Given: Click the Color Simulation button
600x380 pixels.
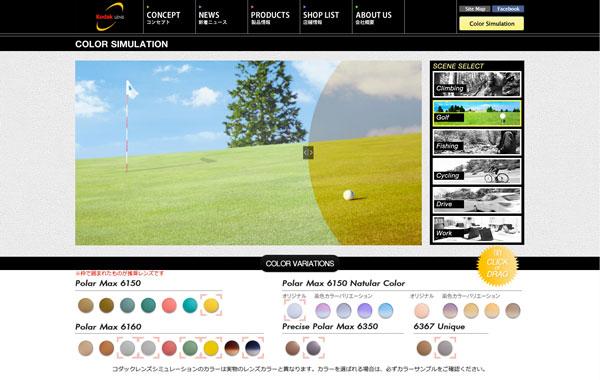Looking at the screenshot, I should pos(492,23).
